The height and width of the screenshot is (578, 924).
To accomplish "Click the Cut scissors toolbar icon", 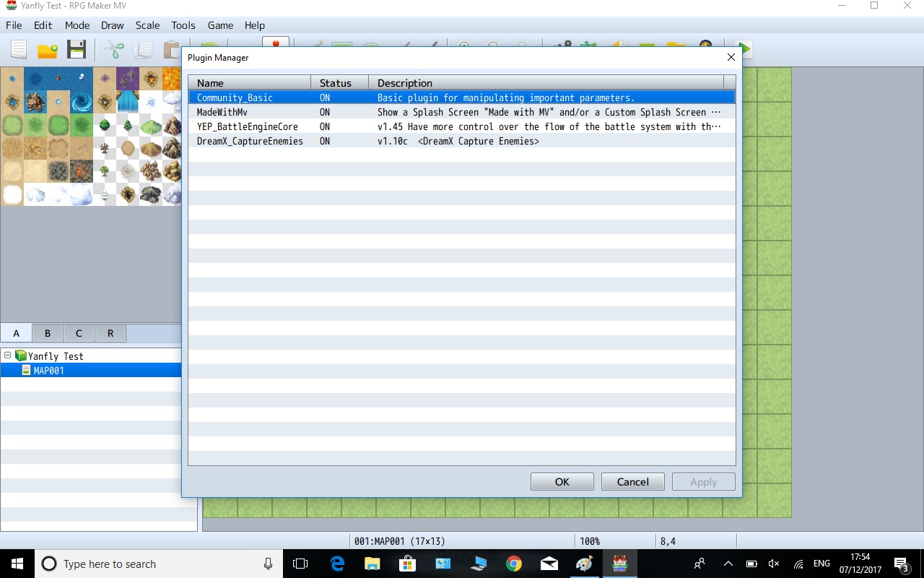I will click(113, 50).
